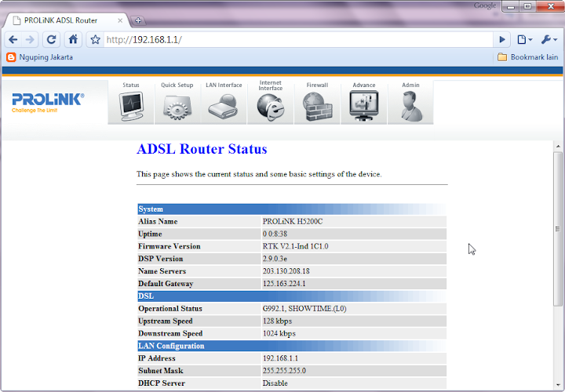The height and width of the screenshot is (392, 565).
Task: Click the browser home icon
Action: click(73, 40)
